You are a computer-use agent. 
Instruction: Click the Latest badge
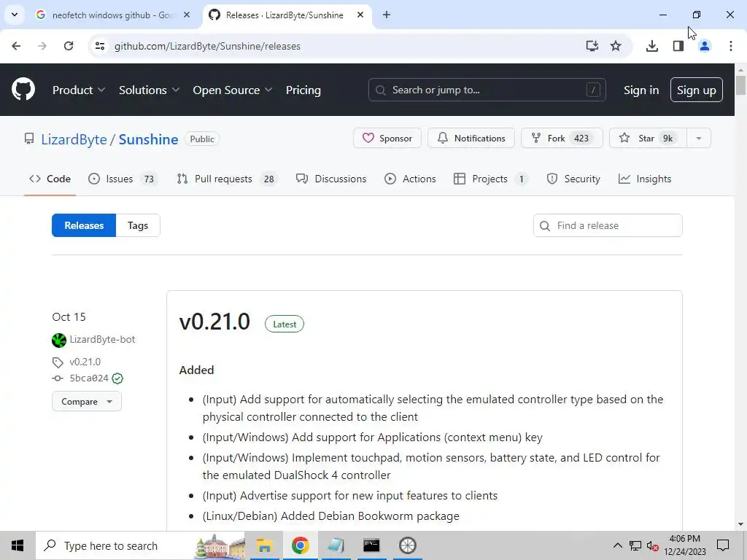(285, 324)
